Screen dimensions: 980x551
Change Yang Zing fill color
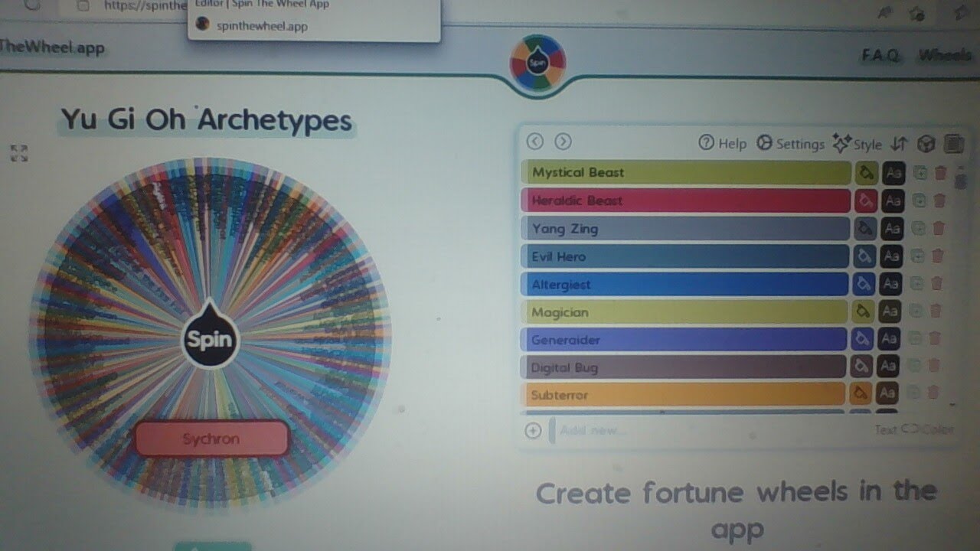[865, 228]
